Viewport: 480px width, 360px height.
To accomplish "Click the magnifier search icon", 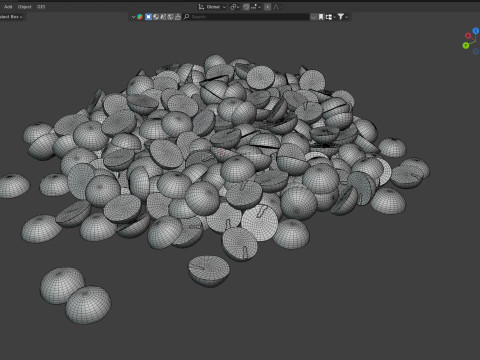I will click(x=186, y=17).
